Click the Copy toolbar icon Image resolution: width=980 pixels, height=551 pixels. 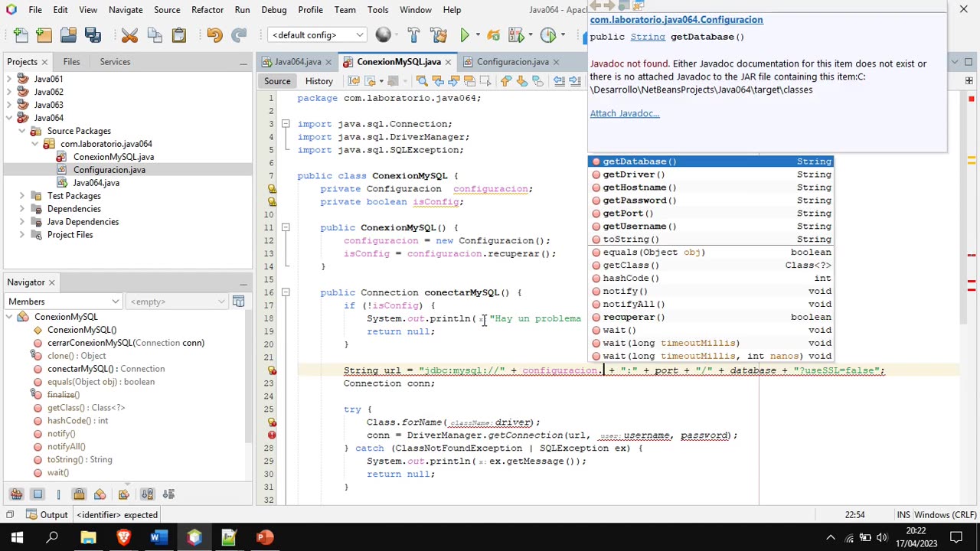click(155, 35)
